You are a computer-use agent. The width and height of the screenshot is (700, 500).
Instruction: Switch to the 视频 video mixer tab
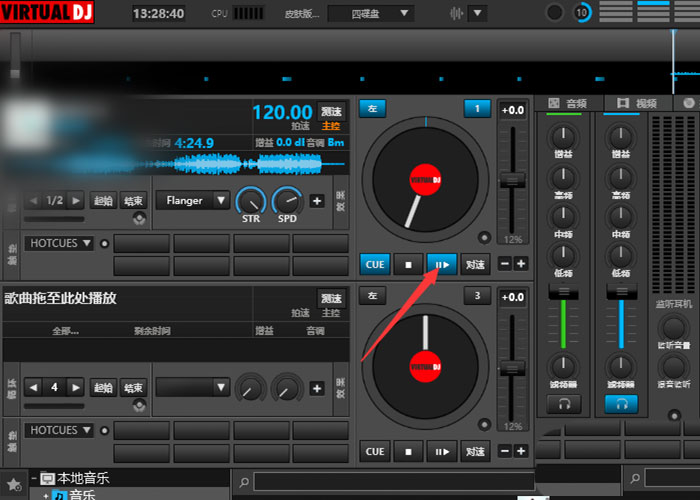[x=638, y=104]
